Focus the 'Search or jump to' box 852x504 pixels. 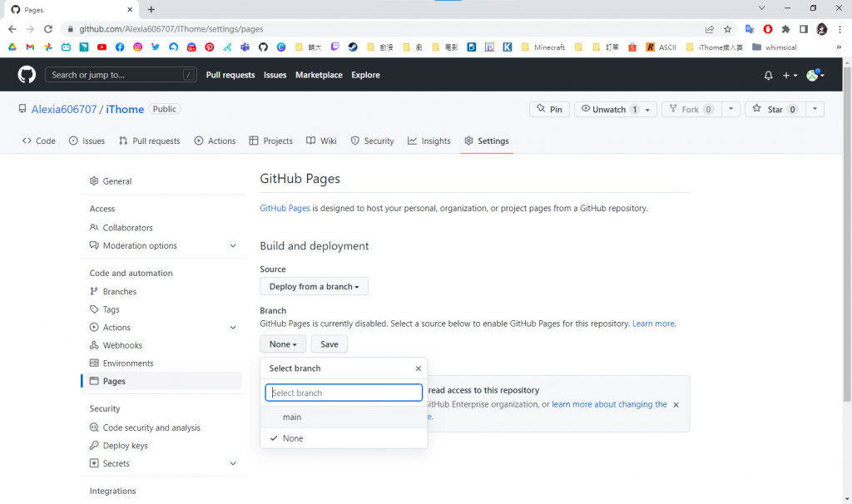(121, 75)
